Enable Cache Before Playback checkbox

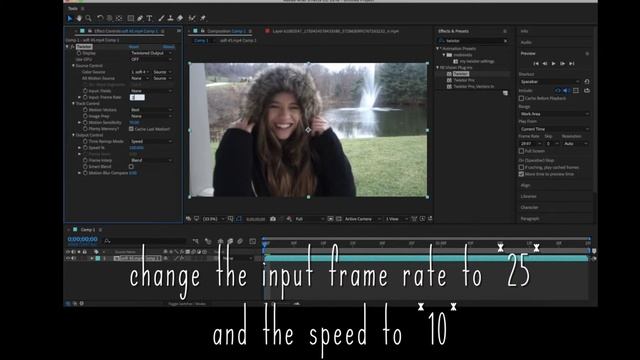(x=521, y=98)
